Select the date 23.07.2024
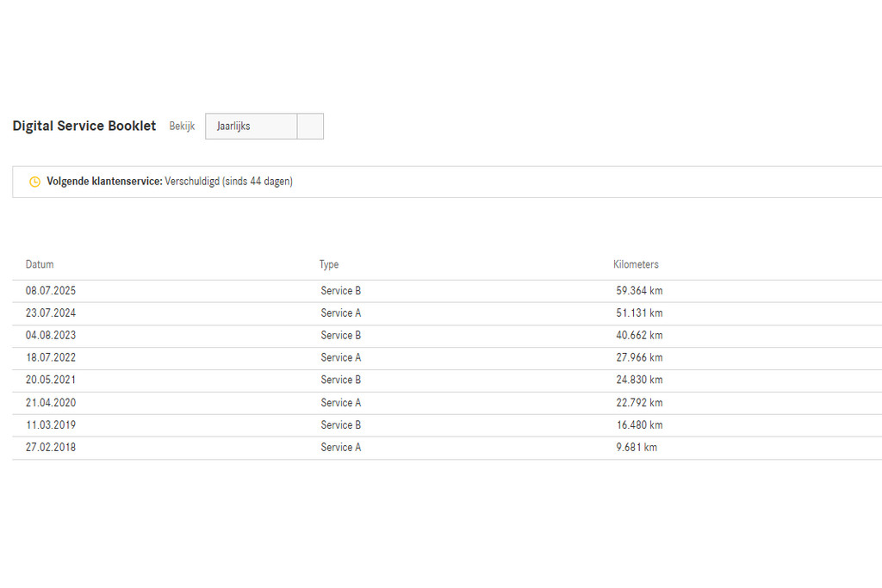 51,313
